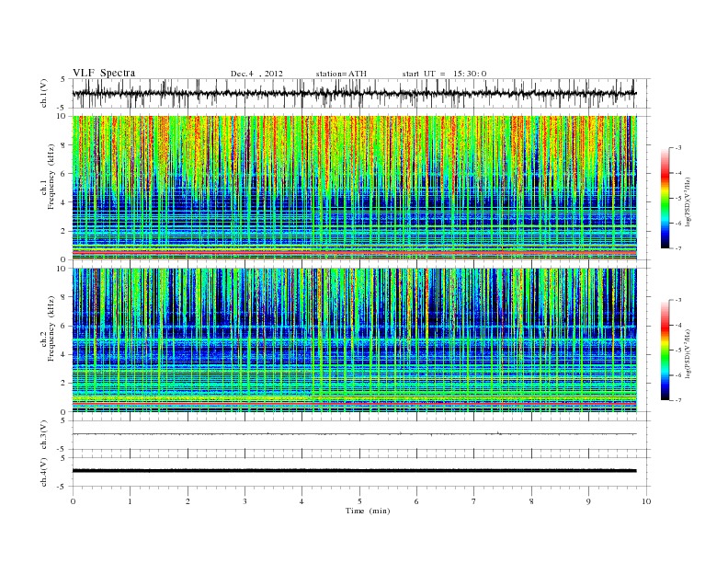Viewport: 728px width, 563px height.
Task: Click the "ch.1(V)" waveform axis label
Action: tap(43, 93)
